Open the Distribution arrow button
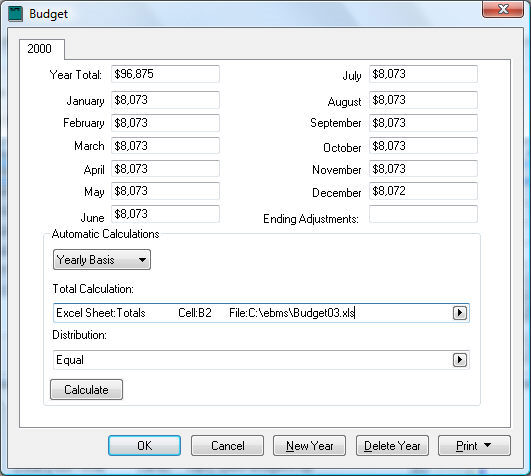Viewport: 531px width, 476px height. pyautogui.click(x=460, y=360)
